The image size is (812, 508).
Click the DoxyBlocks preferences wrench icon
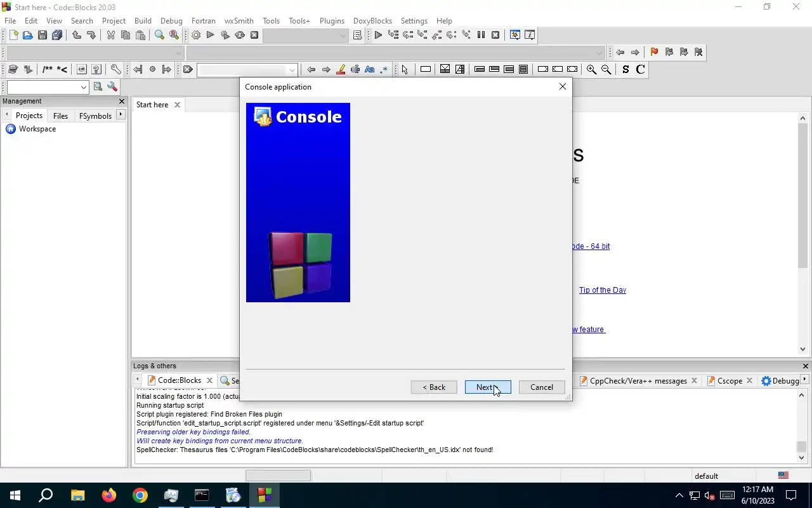coord(115,70)
